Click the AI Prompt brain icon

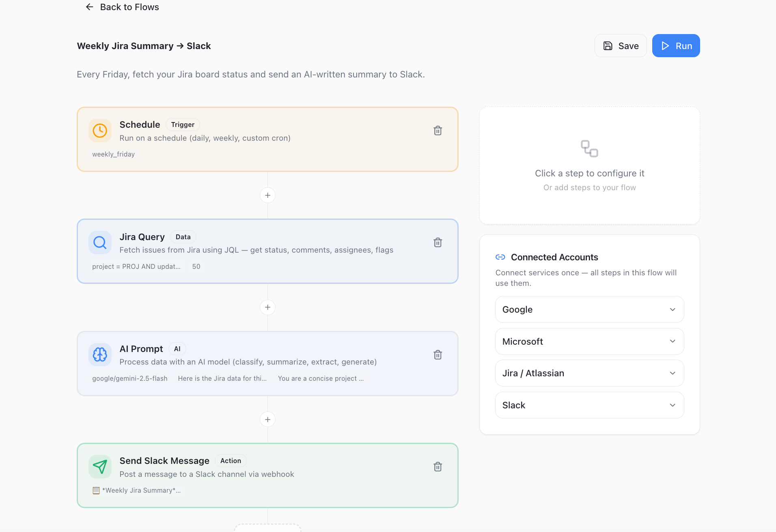point(100,355)
